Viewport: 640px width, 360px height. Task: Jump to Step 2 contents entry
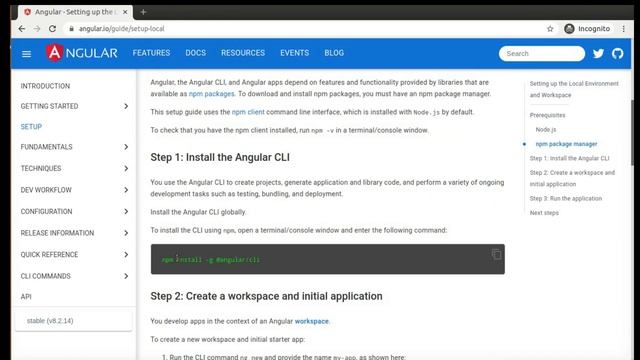point(572,178)
